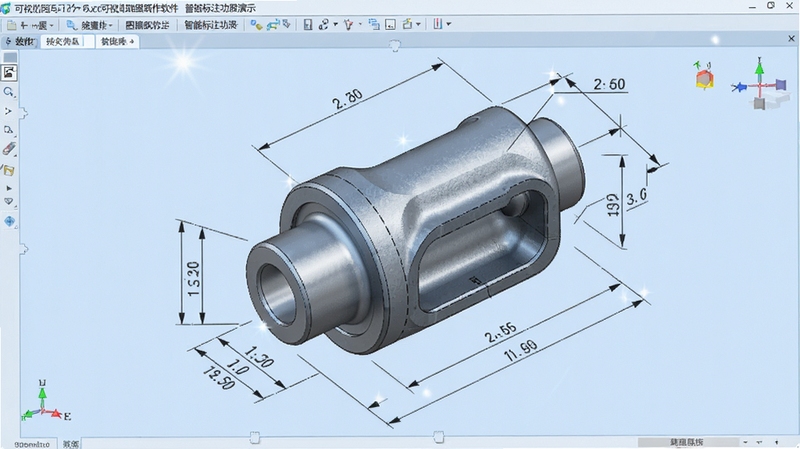Viewport: 800px width, 449px height.
Task: Select the branch node tool in sidebar
Action: coord(8,111)
